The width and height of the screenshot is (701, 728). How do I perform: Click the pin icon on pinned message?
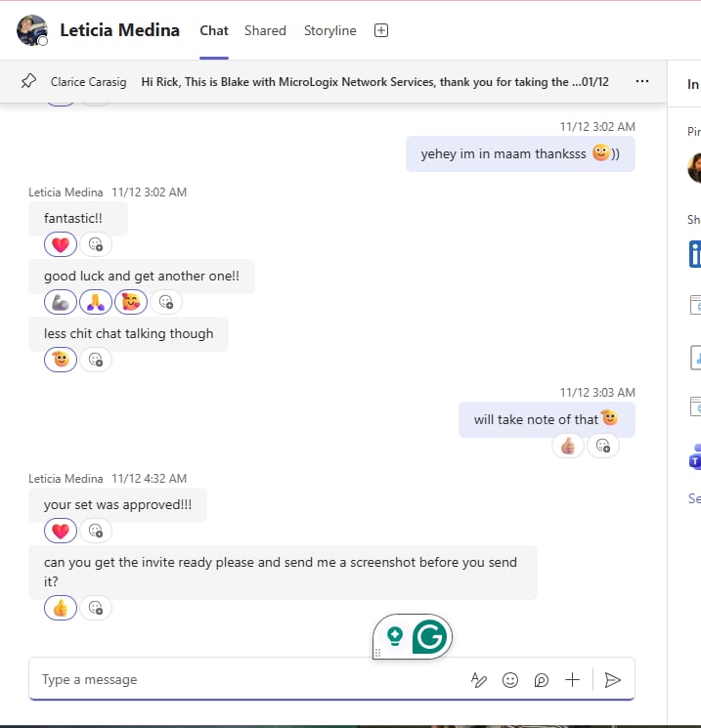(28, 81)
